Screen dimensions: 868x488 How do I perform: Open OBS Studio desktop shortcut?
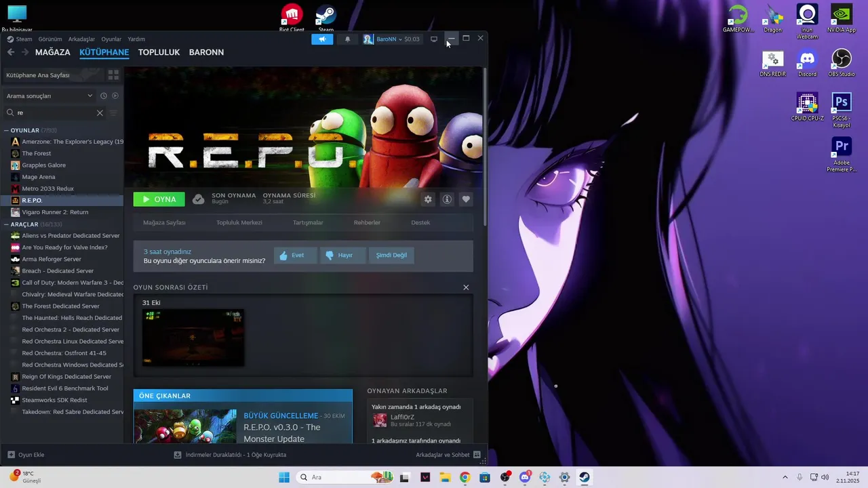(x=842, y=63)
